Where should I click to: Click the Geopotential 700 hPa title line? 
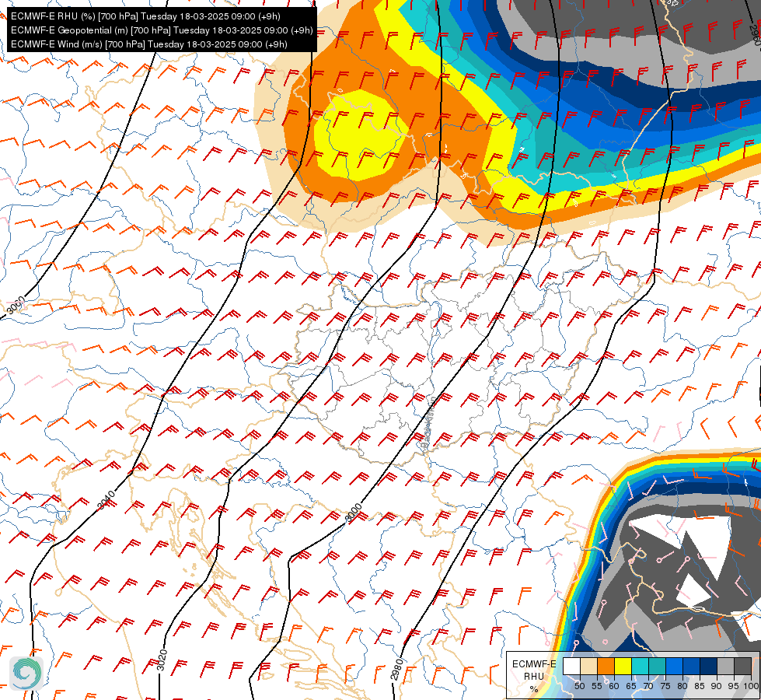click(162, 30)
